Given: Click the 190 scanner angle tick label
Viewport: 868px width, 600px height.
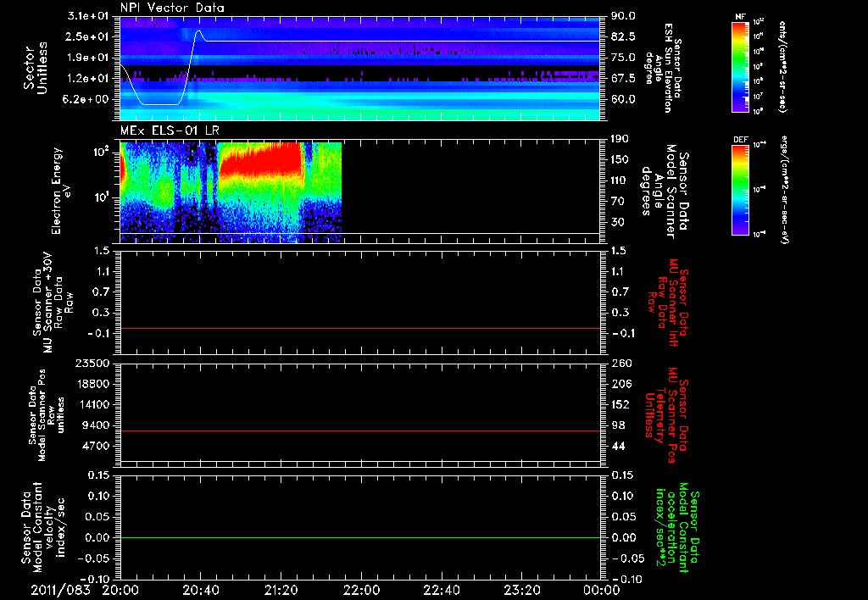Looking at the screenshot, I should [x=620, y=139].
